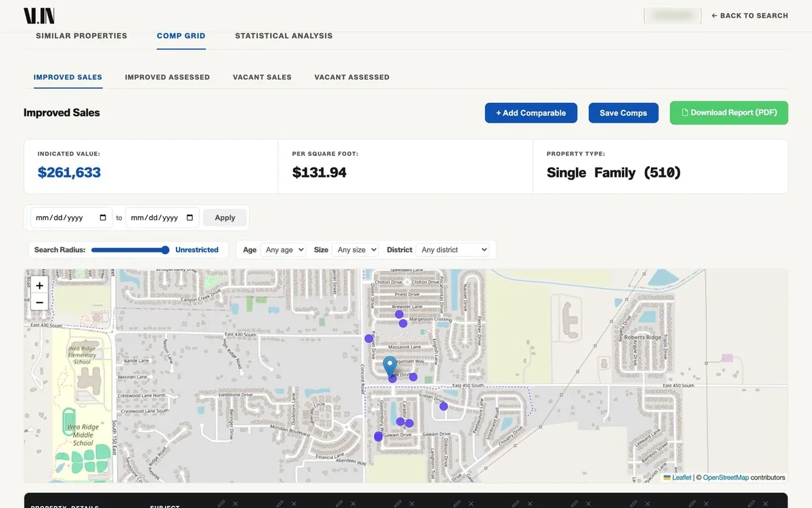Select the purple marker on Tristan Drive

[444, 406]
